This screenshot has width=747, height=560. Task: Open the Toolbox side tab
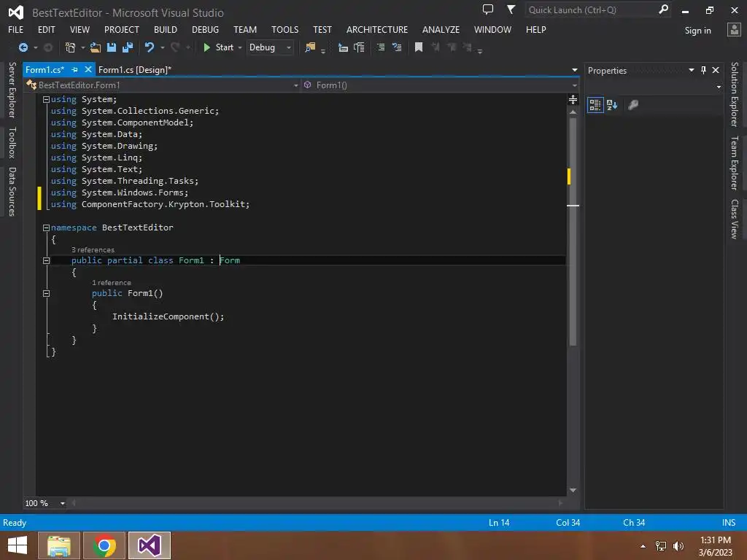[12, 142]
